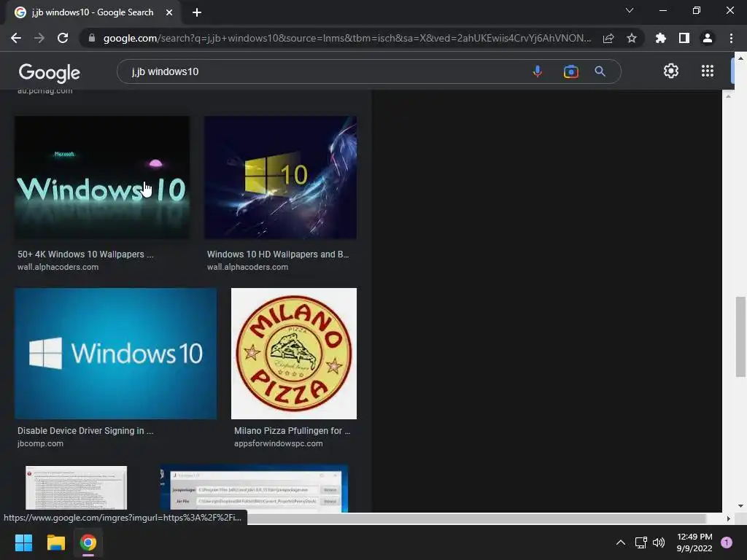
Task: Open 'Milano Pizza Pfullingen for' link
Action: click(292, 430)
